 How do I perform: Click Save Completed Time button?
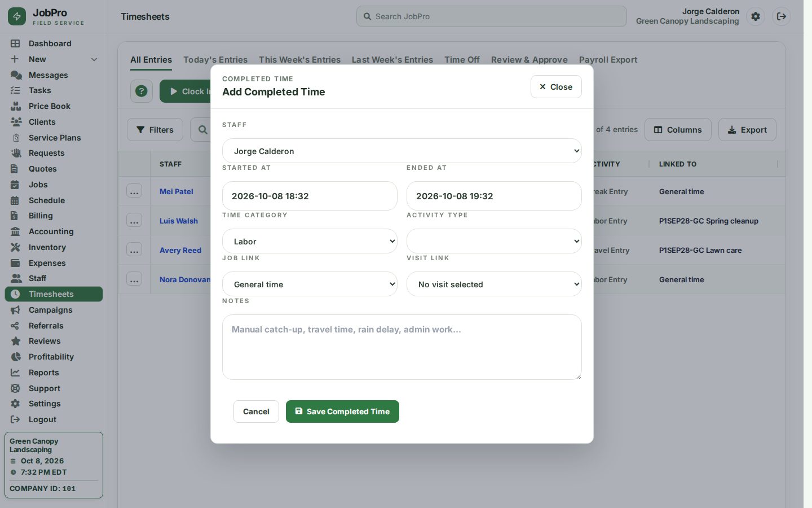[342, 411]
